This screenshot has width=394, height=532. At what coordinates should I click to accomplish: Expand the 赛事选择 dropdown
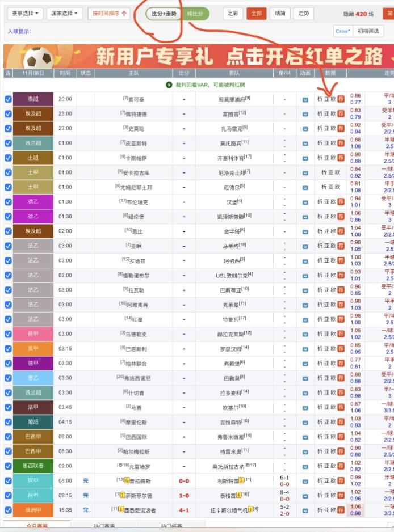coord(26,13)
